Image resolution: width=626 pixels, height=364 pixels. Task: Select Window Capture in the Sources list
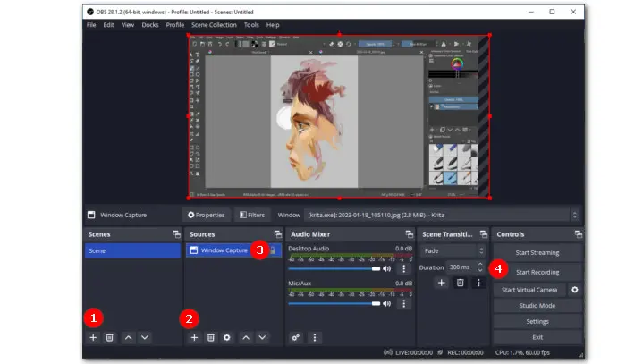coord(233,250)
